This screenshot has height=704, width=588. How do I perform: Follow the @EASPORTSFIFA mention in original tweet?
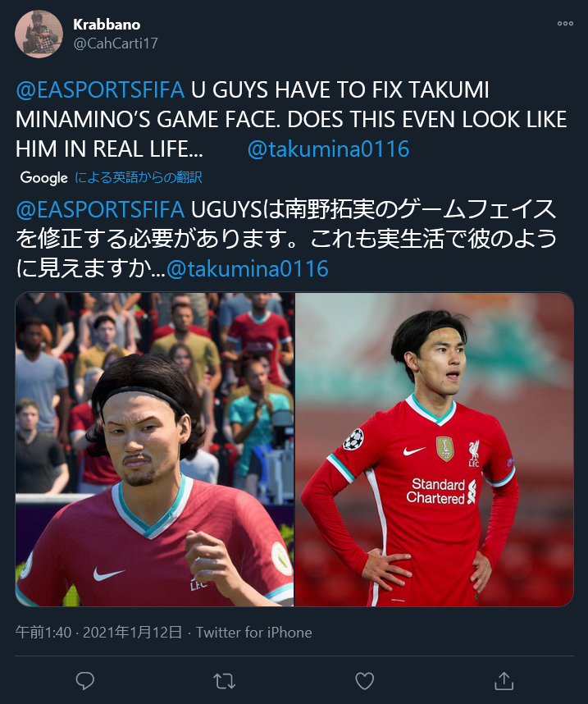coord(100,89)
